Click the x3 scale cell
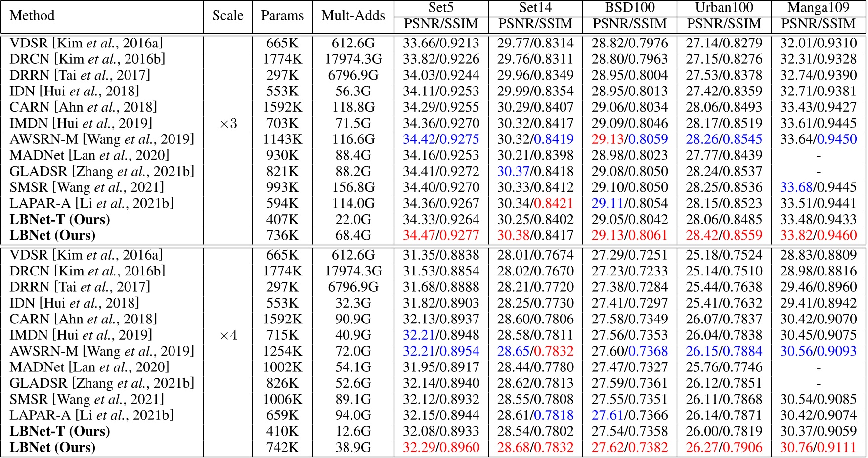 (x=227, y=123)
